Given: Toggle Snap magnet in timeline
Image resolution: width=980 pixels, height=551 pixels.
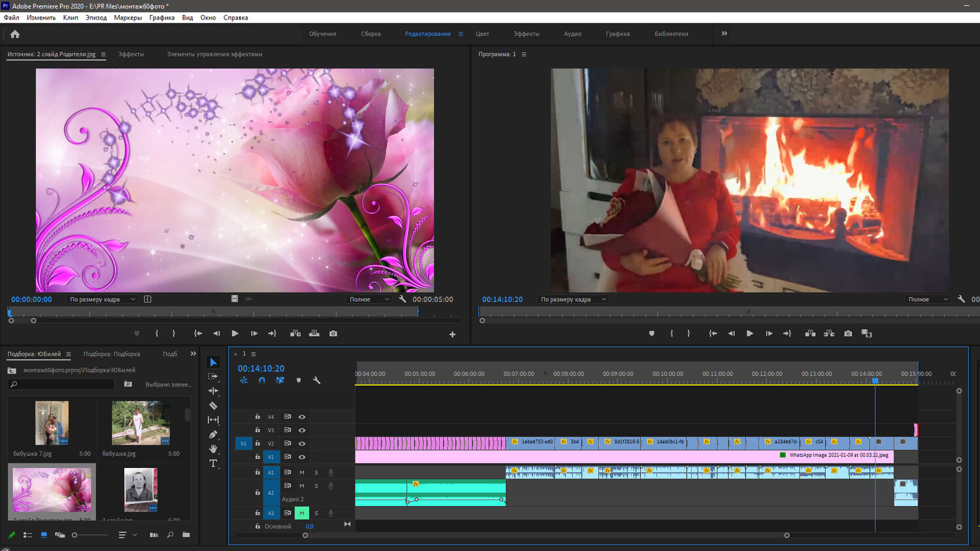Looking at the screenshot, I should 262,380.
